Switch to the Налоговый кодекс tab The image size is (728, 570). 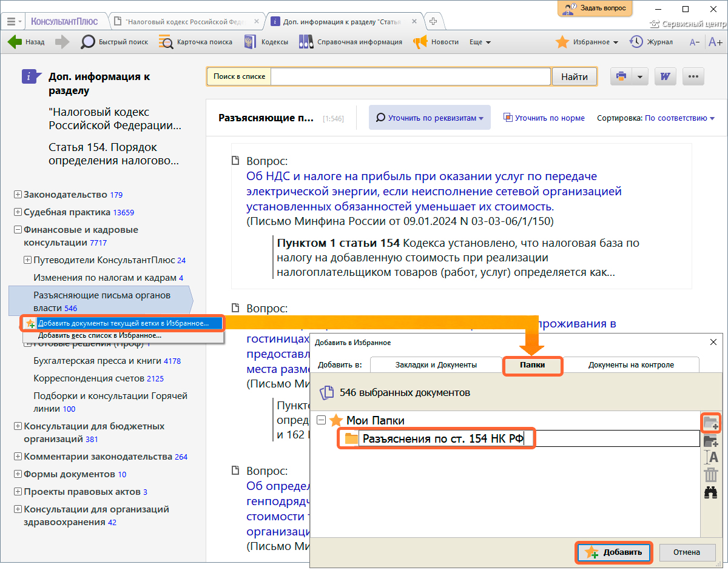click(185, 21)
